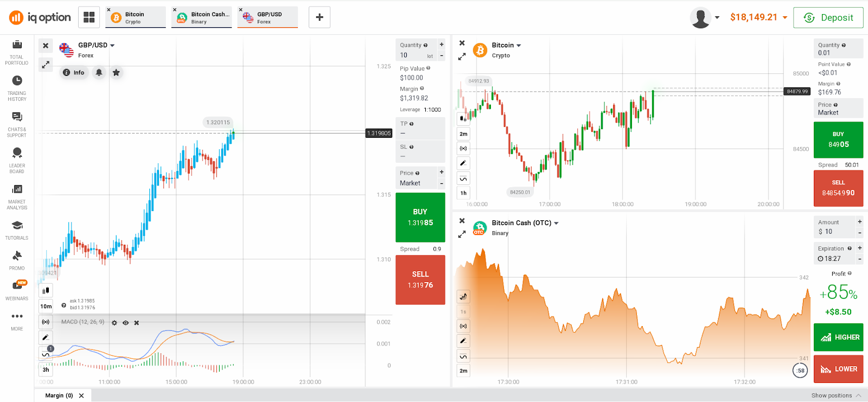The width and height of the screenshot is (868, 402).
Task: Open Chats & Support panel
Action: click(x=17, y=125)
